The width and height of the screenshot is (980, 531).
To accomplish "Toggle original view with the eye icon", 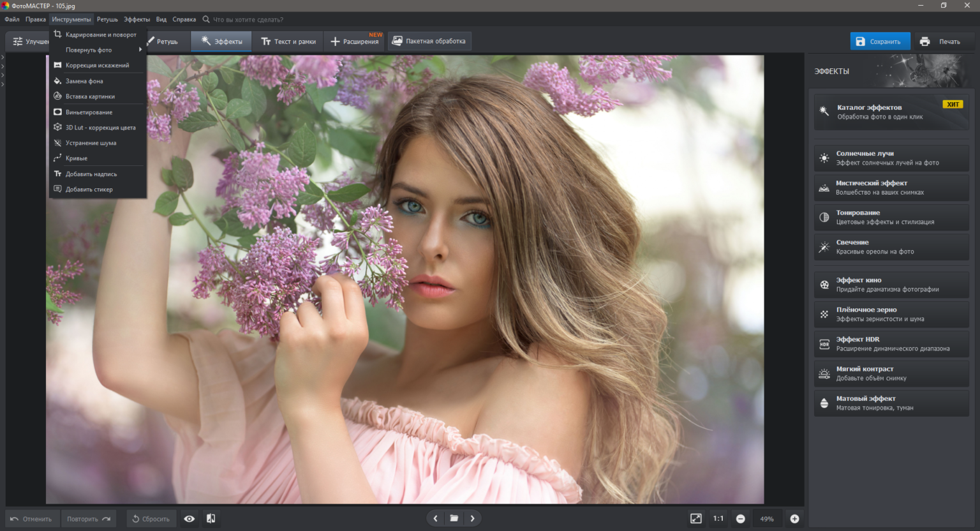I will pyautogui.click(x=189, y=519).
